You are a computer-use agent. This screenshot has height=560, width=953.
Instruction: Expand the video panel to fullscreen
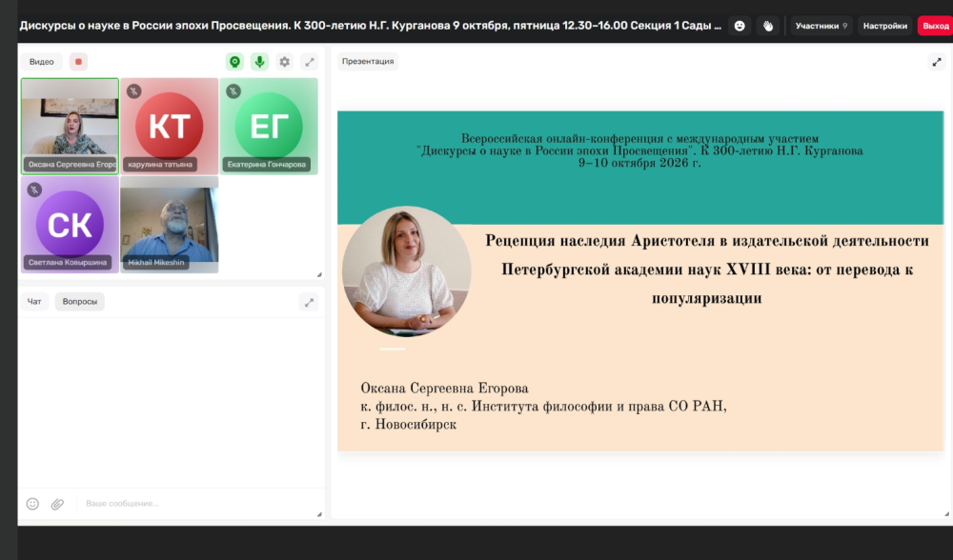[310, 61]
